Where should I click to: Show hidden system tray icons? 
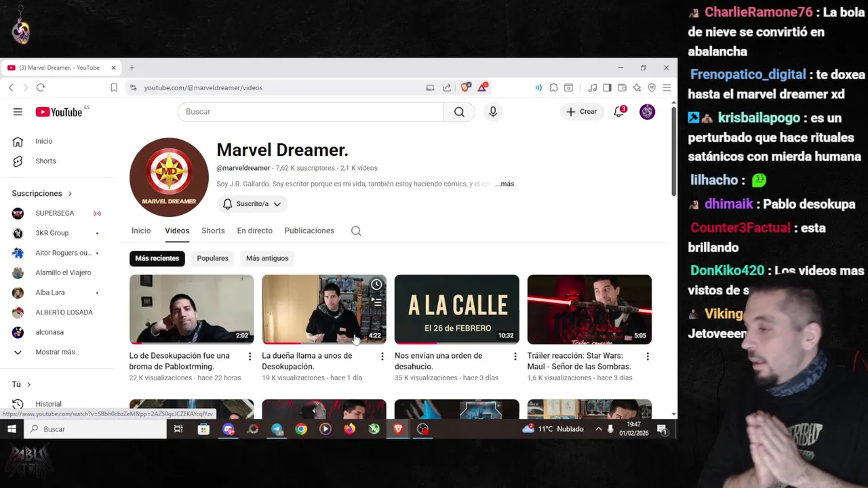pyautogui.click(x=598, y=429)
